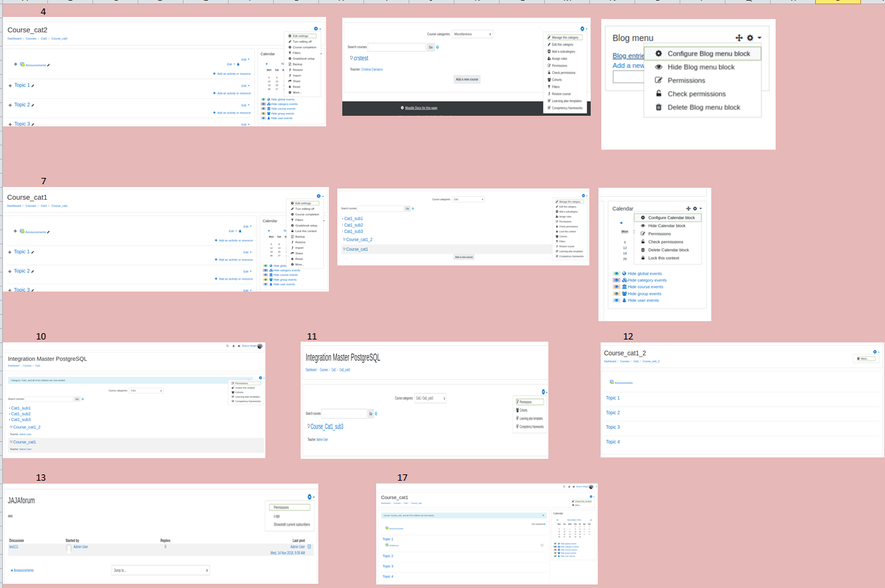This screenshot has height=588, width=885.
Task: Open Announcements forum icon in Course_cat2 screenshot
Action: coord(23,65)
